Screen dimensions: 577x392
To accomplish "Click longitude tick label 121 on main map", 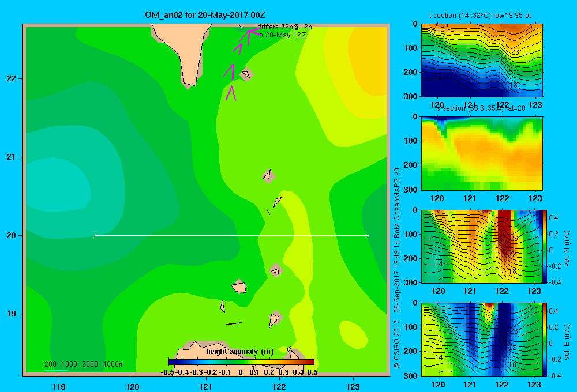I will [x=206, y=386].
